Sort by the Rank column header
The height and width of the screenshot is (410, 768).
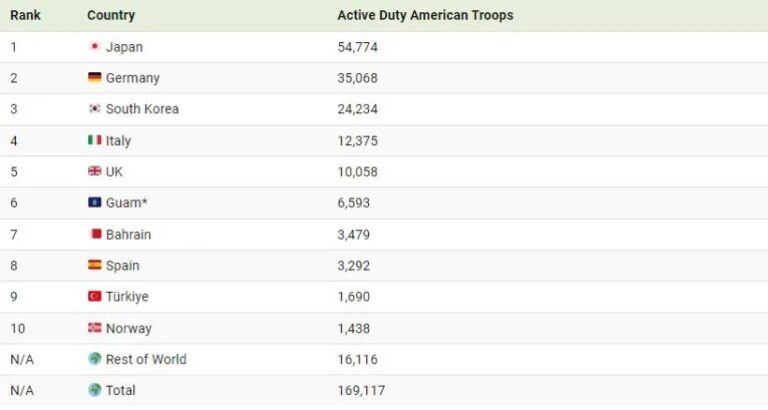coord(25,15)
